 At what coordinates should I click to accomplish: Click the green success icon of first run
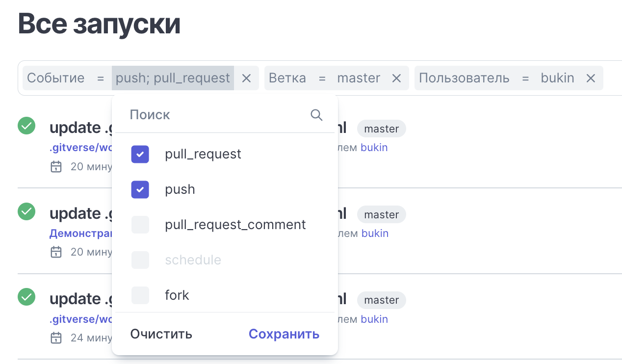pos(26,126)
